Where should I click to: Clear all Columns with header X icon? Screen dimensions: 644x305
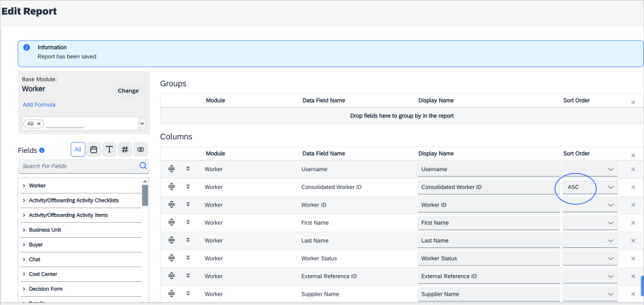point(633,156)
